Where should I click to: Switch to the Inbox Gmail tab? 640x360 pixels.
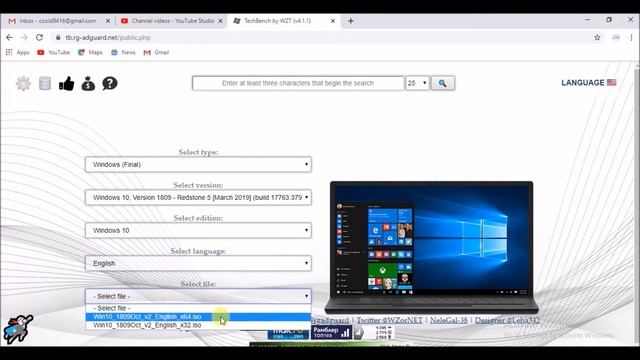point(57,21)
